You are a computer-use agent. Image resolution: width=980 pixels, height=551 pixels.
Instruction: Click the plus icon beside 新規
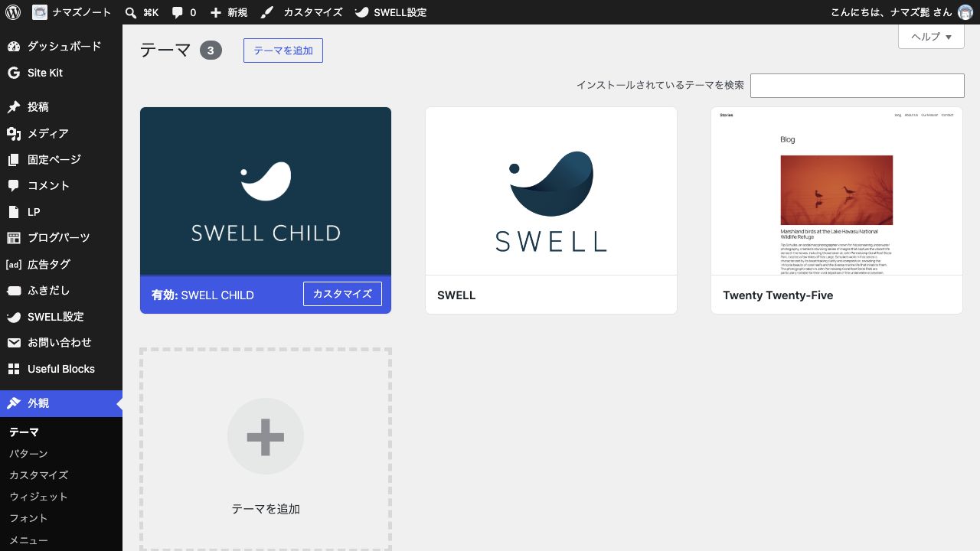216,13
